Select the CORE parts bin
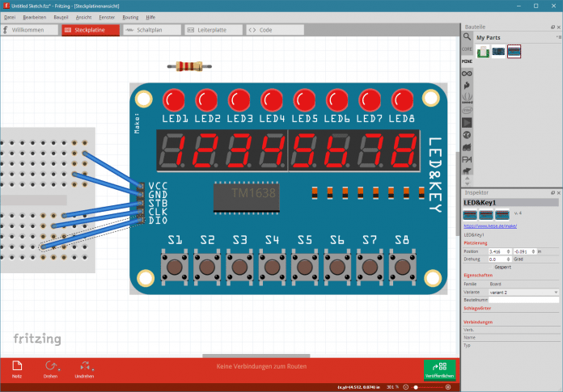The width and height of the screenshot is (563, 392). click(467, 49)
